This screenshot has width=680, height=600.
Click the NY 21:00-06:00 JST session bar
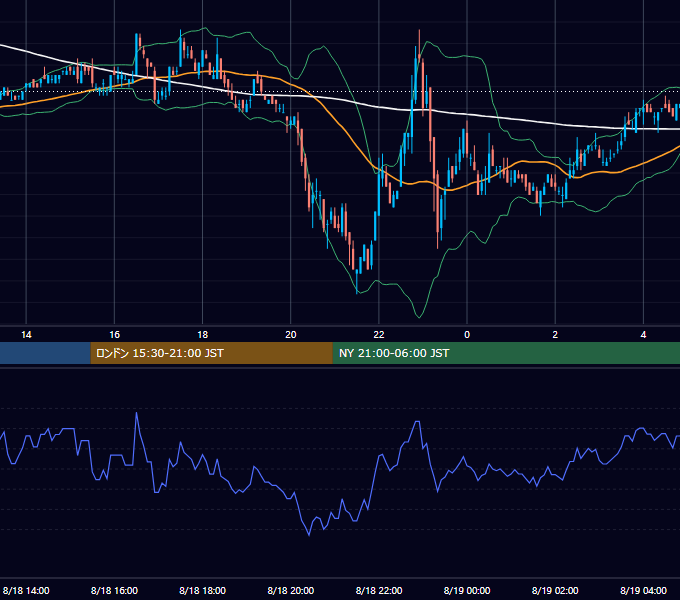[x=506, y=353]
